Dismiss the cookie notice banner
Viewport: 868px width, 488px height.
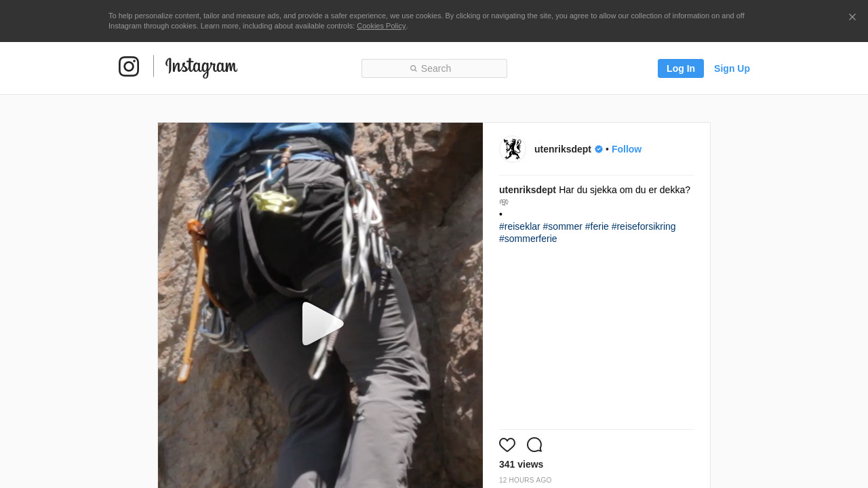(x=852, y=17)
